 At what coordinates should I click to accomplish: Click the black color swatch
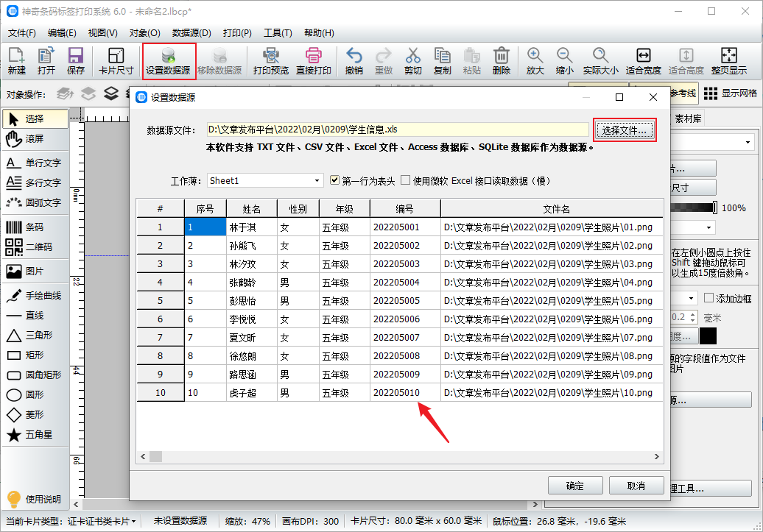(x=708, y=336)
